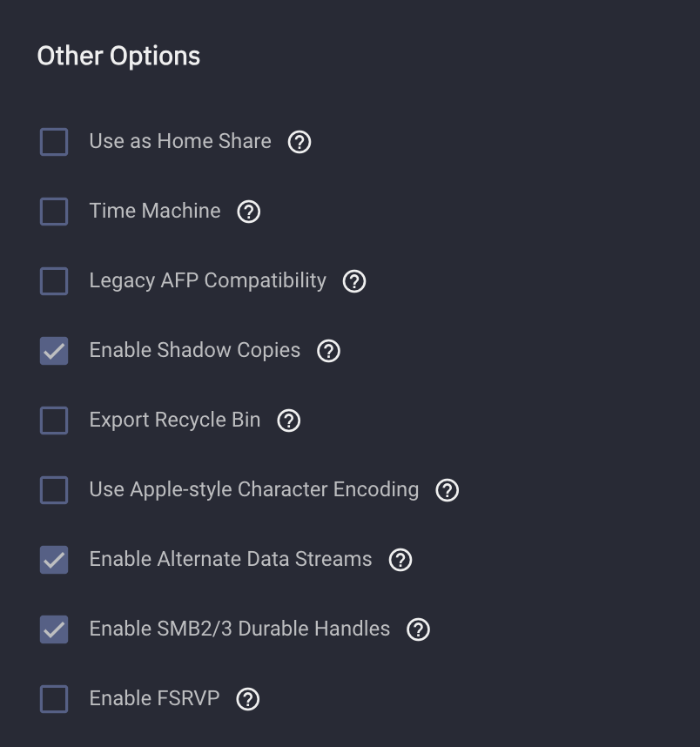This screenshot has width=700, height=747.
Task: Check the Enable FSRVP box
Action: [53, 699]
